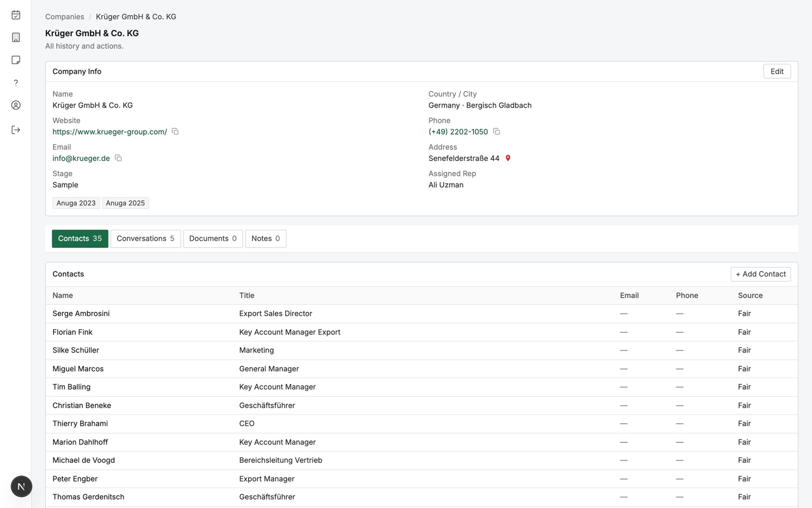Image resolution: width=812 pixels, height=508 pixels.
Task: Open the Notes tab
Action: [x=265, y=239]
